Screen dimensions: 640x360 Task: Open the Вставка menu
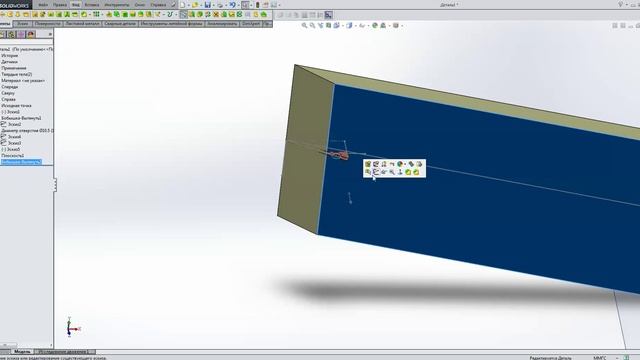(92, 5)
